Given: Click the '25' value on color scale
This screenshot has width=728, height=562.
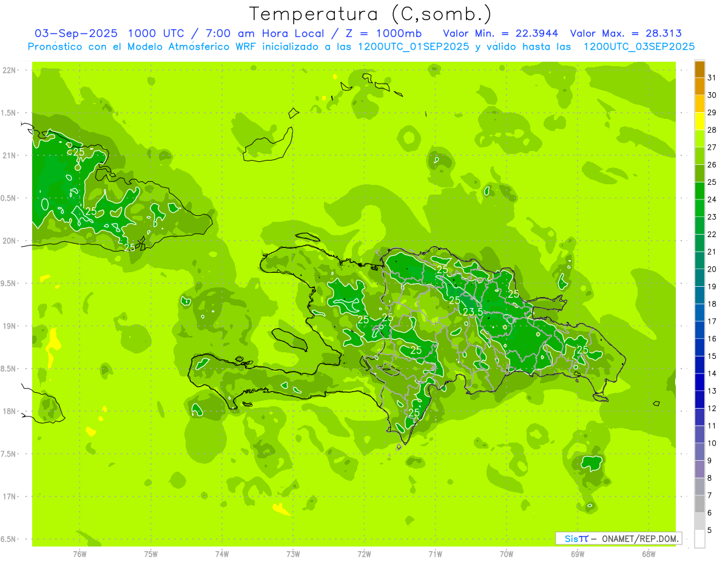Looking at the screenshot, I should pyautogui.click(x=712, y=182).
